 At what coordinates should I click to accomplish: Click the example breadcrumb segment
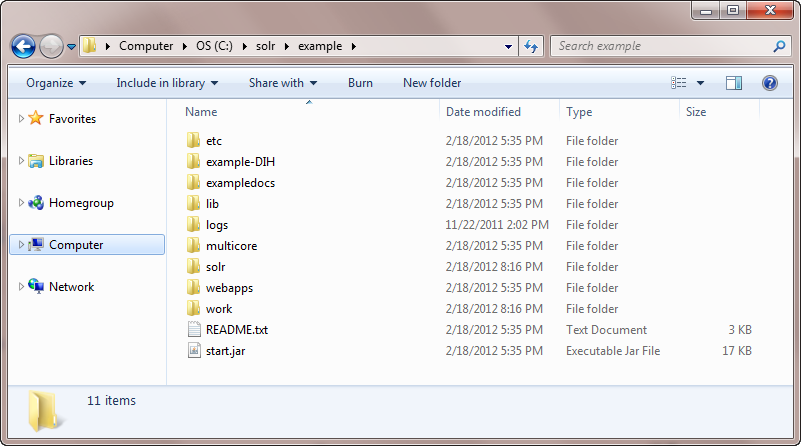(320, 46)
